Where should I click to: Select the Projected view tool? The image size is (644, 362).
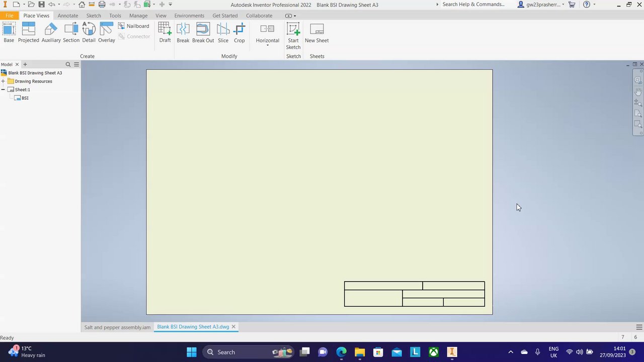click(29, 33)
